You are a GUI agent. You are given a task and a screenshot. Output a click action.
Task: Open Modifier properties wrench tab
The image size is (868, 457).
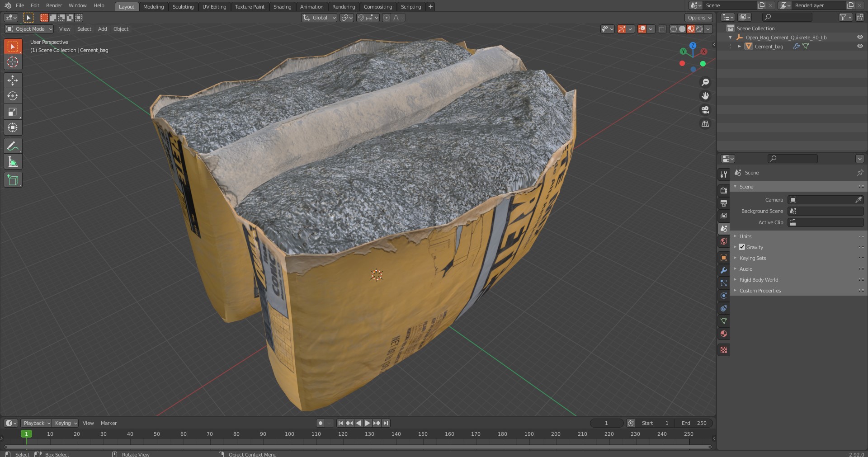click(724, 270)
